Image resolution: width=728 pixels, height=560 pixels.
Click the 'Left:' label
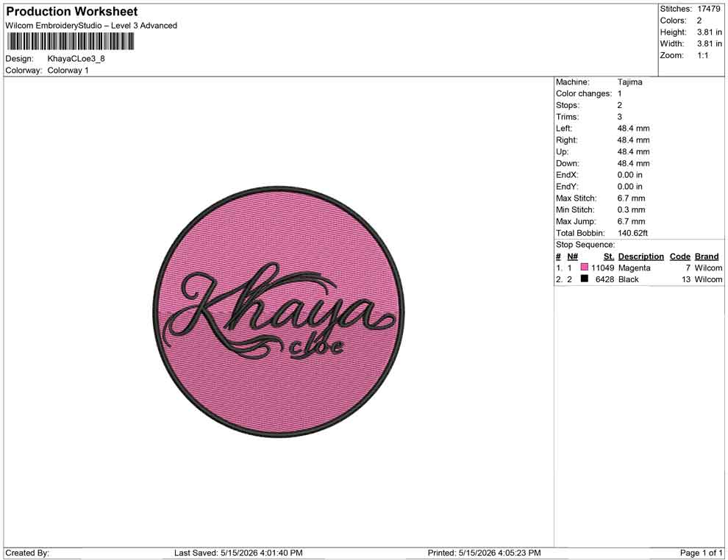(x=564, y=129)
